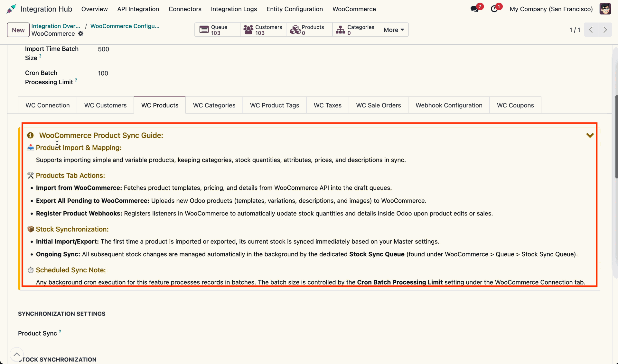618x364 pixels.
Task: Switch to the WC Product Tags tab
Action: click(275, 105)
